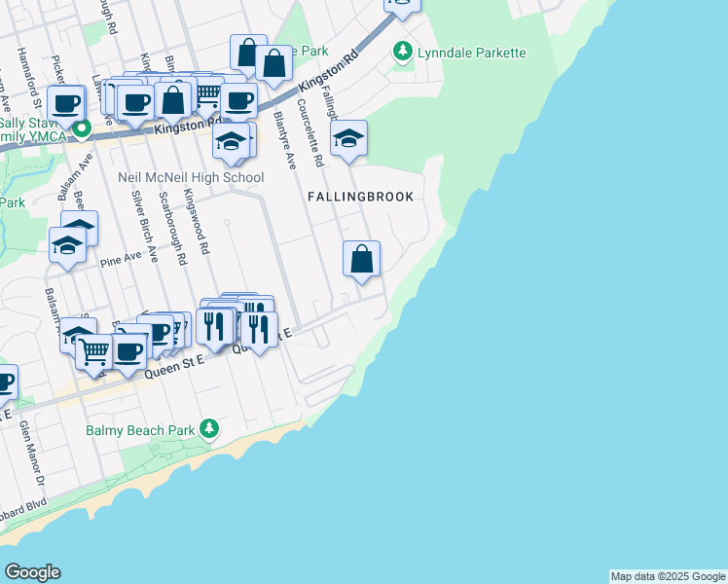Click the Lyndale Parkette text label
This screenshot has width=728, height=584.
[472, 53]
